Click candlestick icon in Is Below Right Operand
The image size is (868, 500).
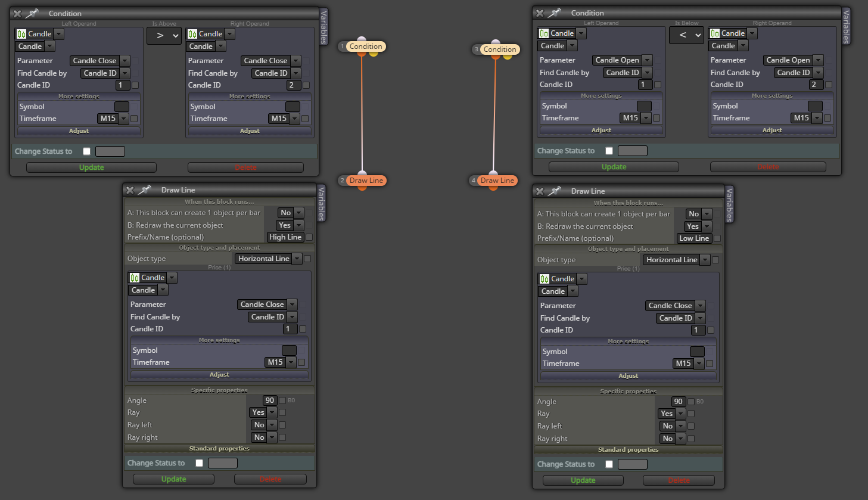click(x=715, y=33)
